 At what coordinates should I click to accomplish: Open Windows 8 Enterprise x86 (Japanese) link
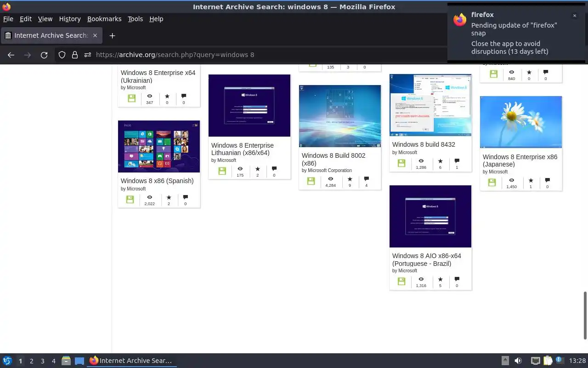[x=520, y=161]
